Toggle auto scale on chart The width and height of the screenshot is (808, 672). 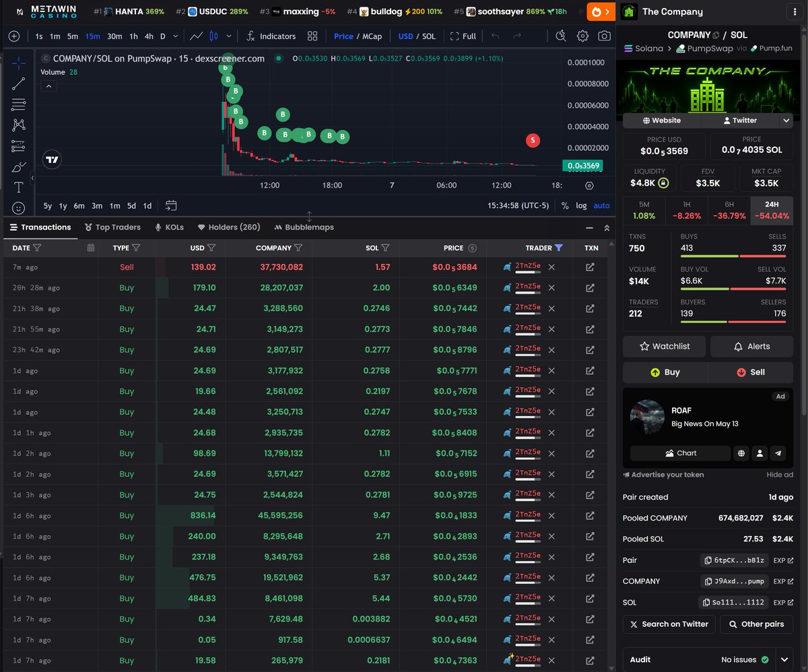601,205
